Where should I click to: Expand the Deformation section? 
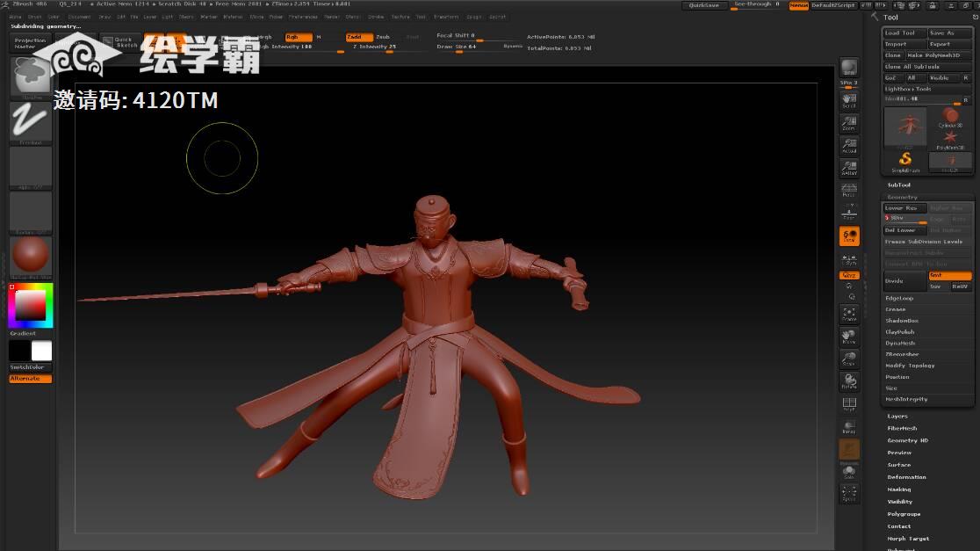906,477
